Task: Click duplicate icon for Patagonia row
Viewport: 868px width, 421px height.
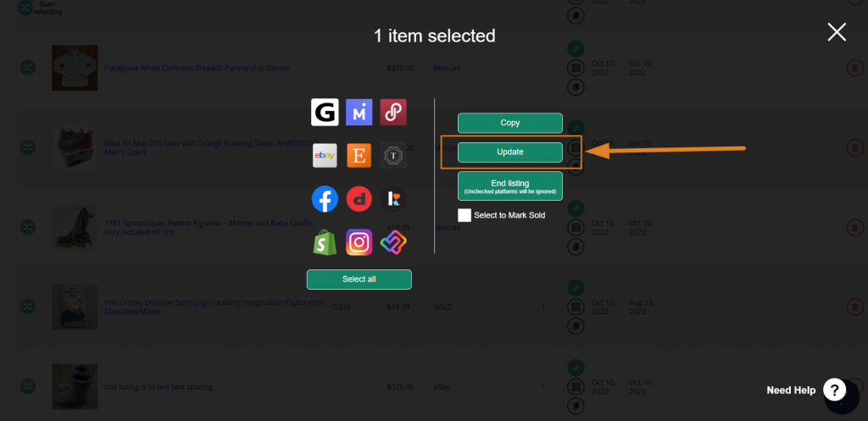Action: [x=576, y=87]
